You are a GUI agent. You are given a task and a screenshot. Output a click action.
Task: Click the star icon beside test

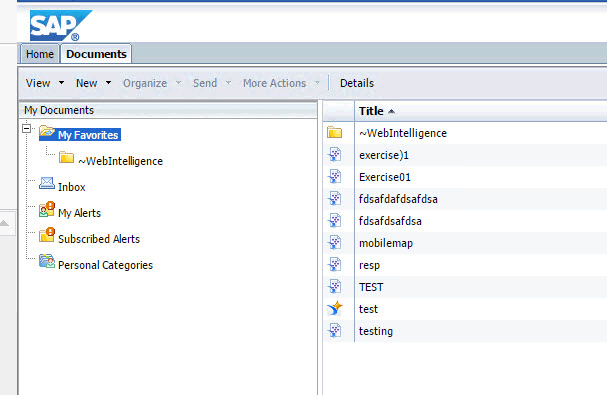tap(335, 309)
